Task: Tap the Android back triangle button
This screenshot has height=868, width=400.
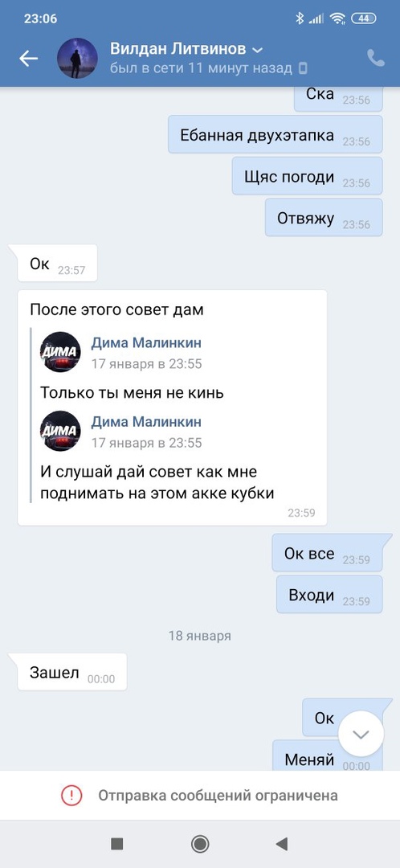Action: (282, 844)
